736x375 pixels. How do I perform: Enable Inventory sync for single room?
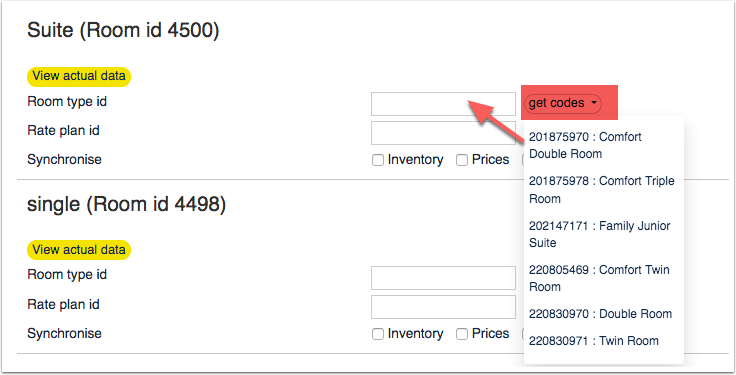tap(378, 334)
